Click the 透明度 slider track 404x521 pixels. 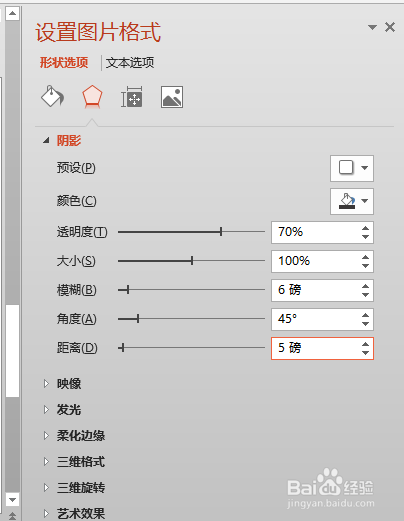pyautogui.click(x=191, y=231)
